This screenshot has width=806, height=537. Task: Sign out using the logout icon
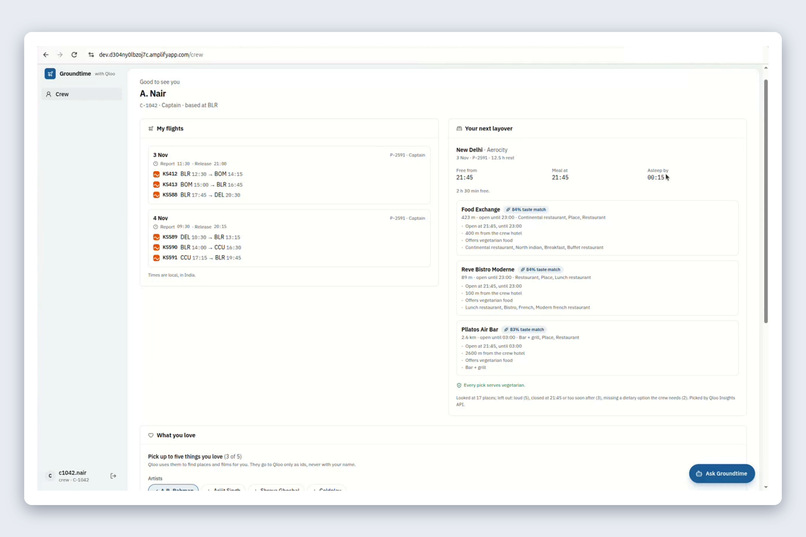pos(113,476)
